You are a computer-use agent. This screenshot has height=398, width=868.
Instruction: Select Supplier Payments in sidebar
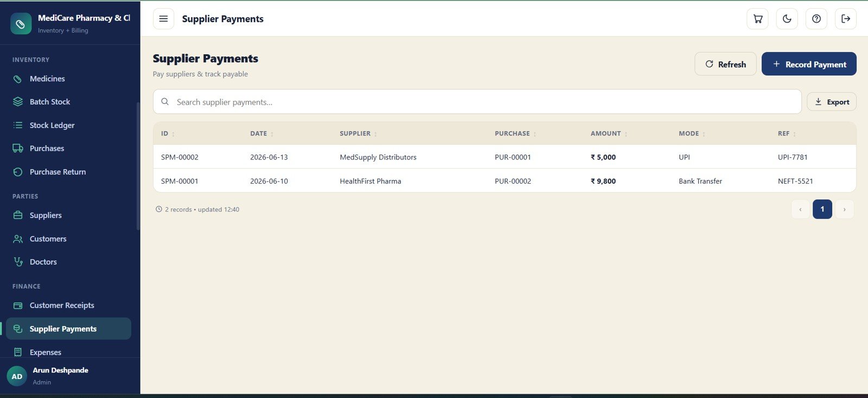click(68, 329)
